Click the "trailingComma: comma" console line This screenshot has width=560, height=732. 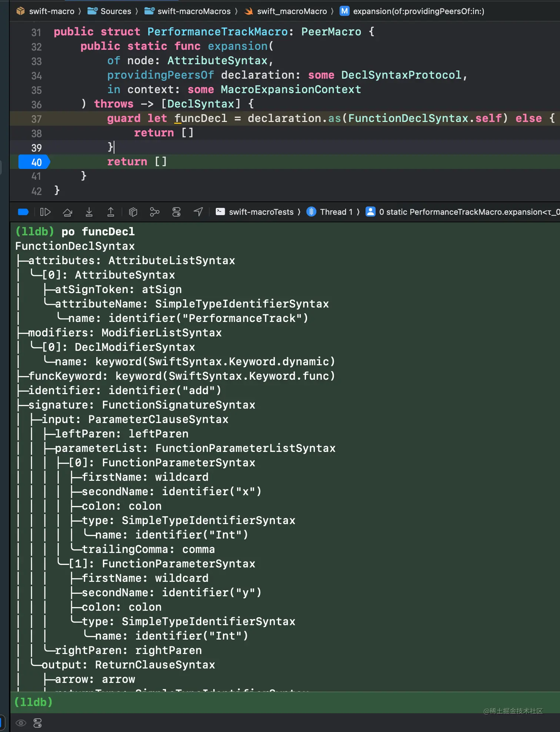[148, 550]
